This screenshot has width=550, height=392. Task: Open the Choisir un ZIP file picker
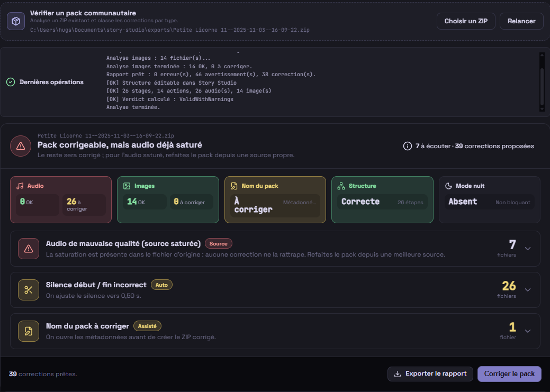point(466,21)
